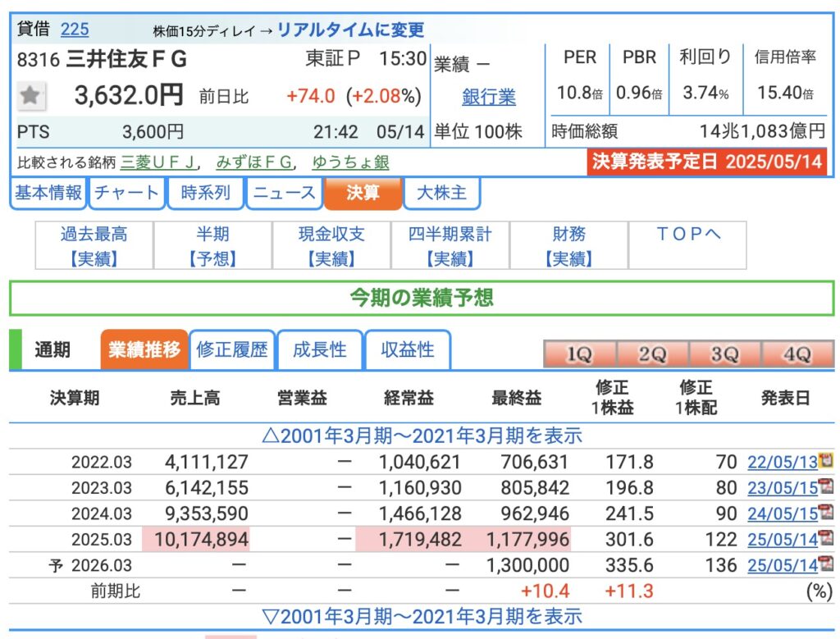Screen dimensions: 840x639
Task: Jump to 現金収支【実績】section
Action: [x=331, y=246]
